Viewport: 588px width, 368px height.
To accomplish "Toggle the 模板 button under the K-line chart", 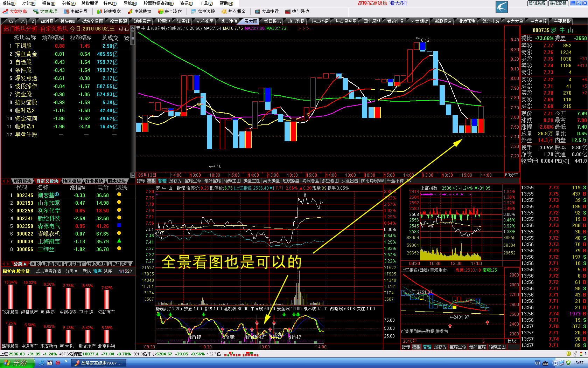I will 152,181.
